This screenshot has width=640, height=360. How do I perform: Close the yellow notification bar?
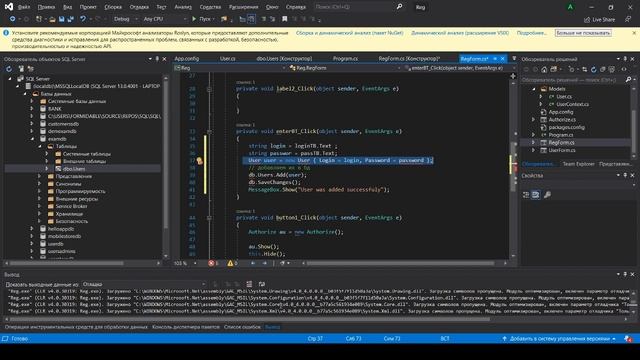pos(634,33)
